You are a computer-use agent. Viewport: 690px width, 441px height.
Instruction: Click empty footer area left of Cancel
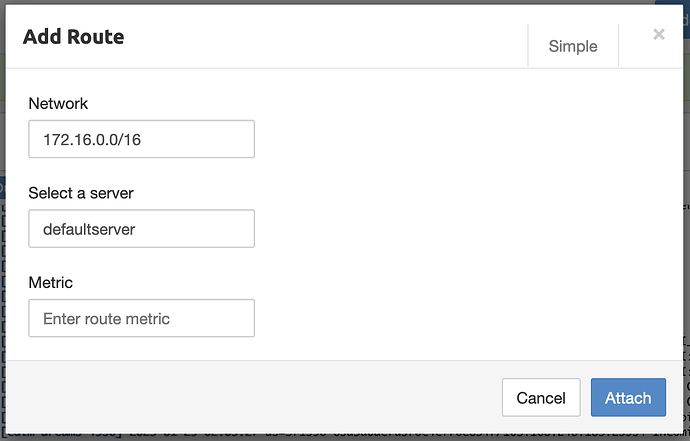click(250, 397)
